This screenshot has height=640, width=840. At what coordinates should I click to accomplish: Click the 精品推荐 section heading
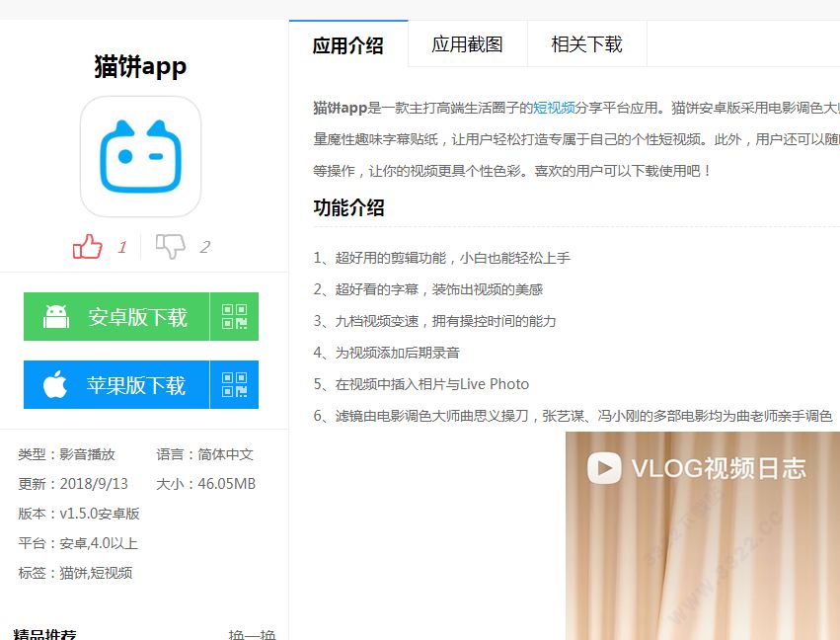(44, 635)
